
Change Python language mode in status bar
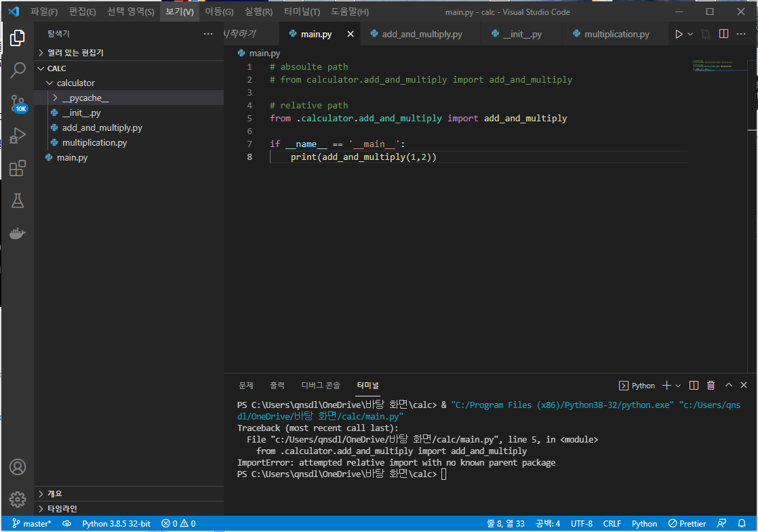644,524
